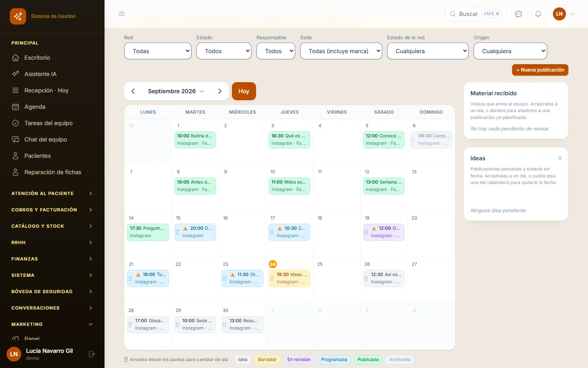Image resolution: width=588 pixels, height=368 pixels.
Task: Click the Publicada legend tag
Action: point(368,360)
